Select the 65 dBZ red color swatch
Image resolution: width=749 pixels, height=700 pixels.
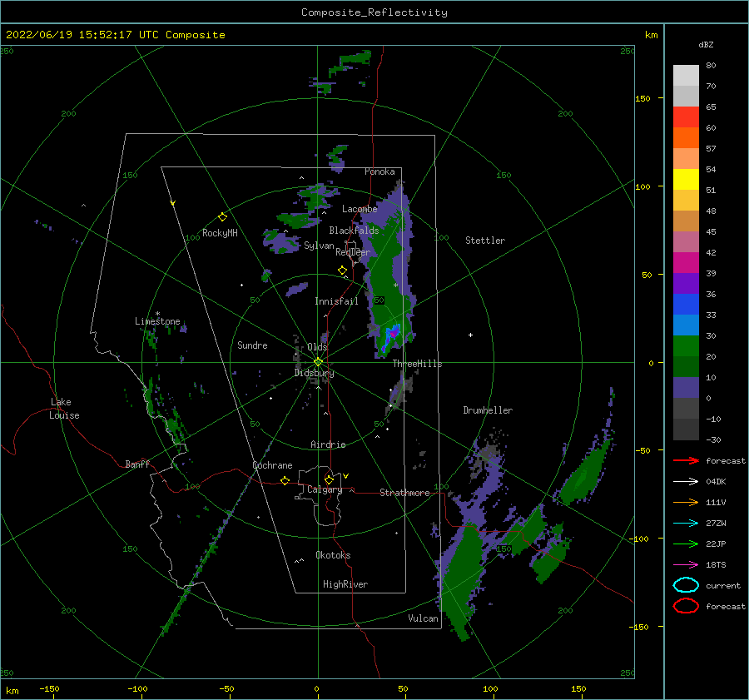(686, 117)
